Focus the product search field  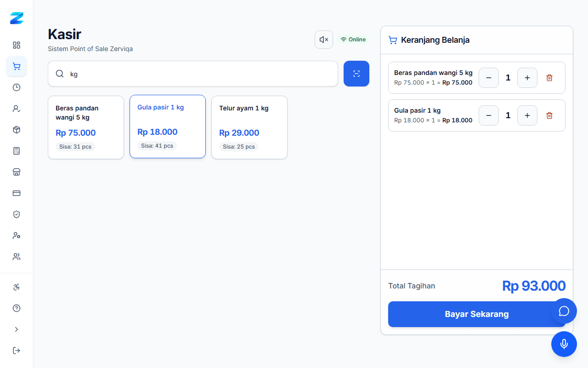point(193,74)
